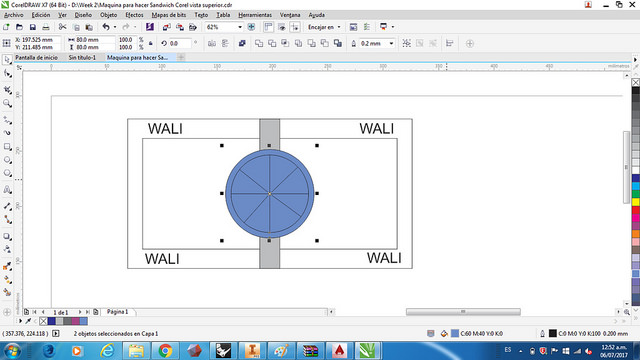640x360 pixels.
Task: Save the document with the Save icon
Action: (x=33, y=27)
